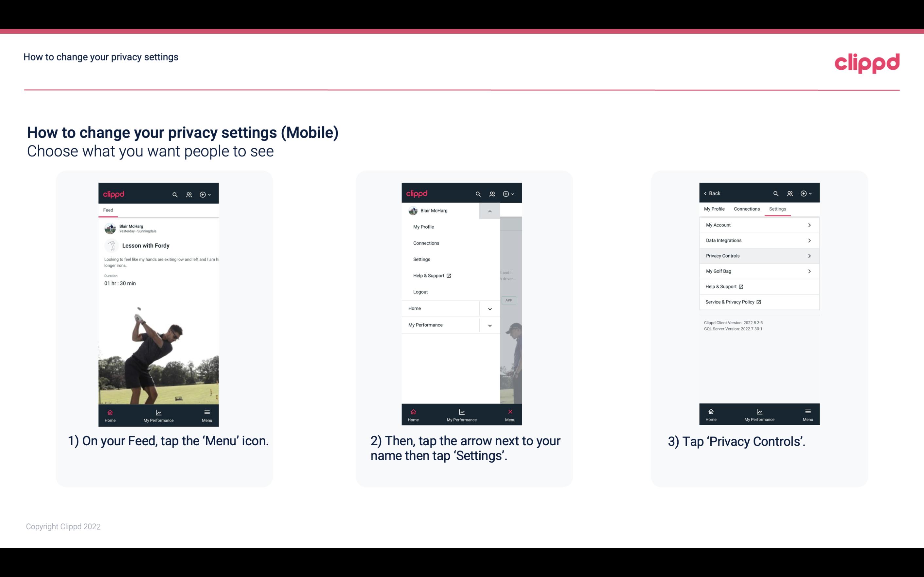The image size is (924, 577).
Task: Select the Settings tab in profile
Action: point(778,209)
